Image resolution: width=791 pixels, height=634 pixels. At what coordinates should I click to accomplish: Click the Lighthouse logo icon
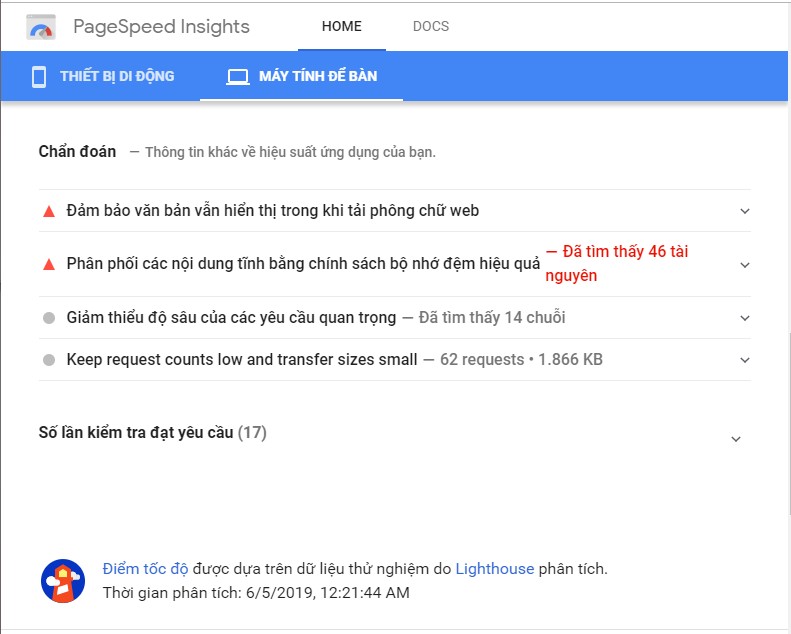pos(63,581)
